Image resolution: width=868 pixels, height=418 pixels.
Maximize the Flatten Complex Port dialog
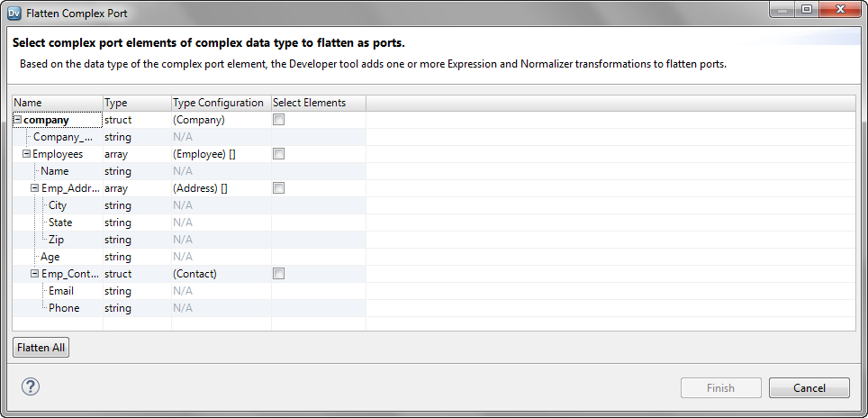tap(807, 8)
